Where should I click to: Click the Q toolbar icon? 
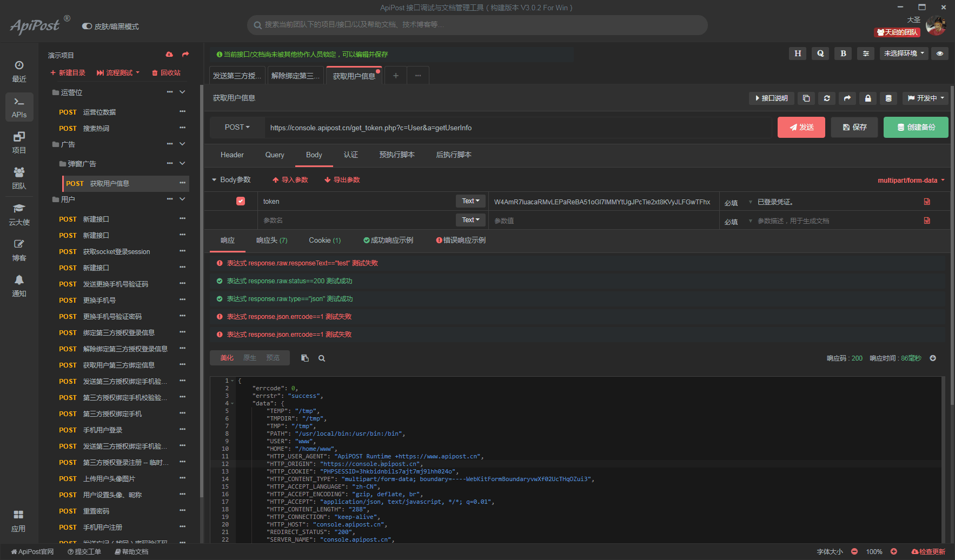[820, 54]
